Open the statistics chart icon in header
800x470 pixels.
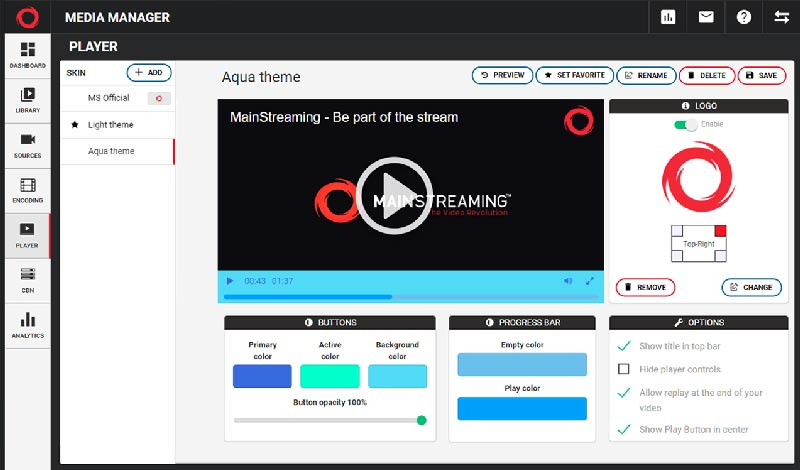(668, 17)
